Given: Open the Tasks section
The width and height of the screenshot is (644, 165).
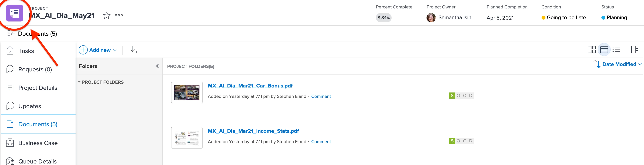Looking at the screenshot, I should (x=26, y=51).
